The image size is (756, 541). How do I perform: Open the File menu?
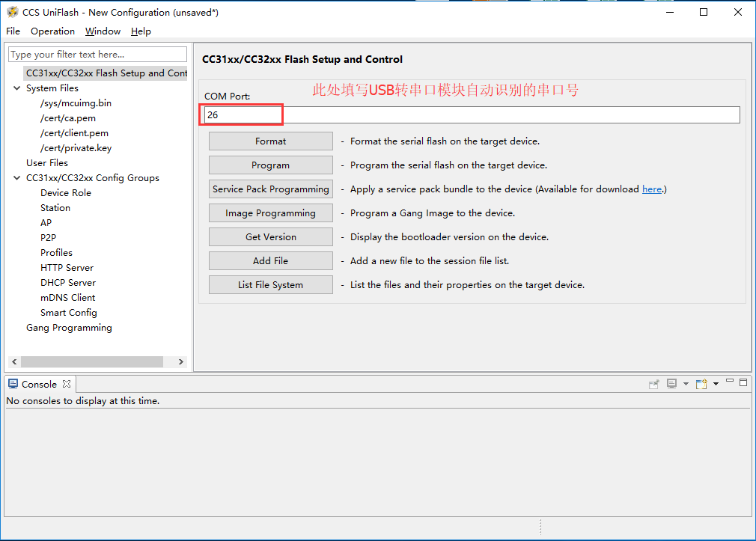click(13, 31)
